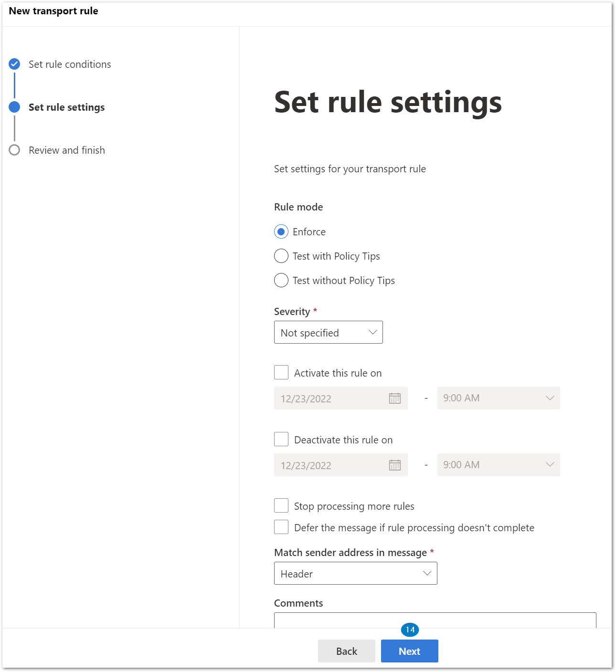Open activation time 9:00 AM dropdown
The width and height of the screenshot is (616, 672).
(x=499, y=398)
